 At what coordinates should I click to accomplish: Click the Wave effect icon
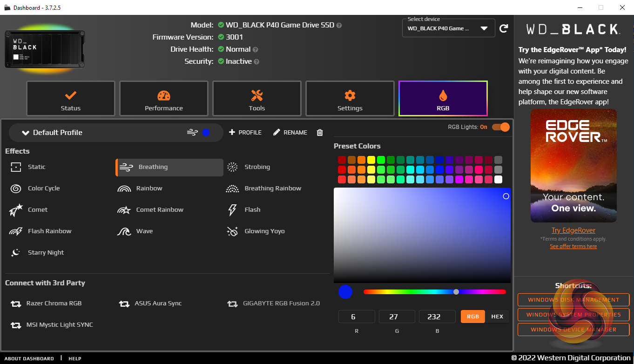tap(124, 231)
